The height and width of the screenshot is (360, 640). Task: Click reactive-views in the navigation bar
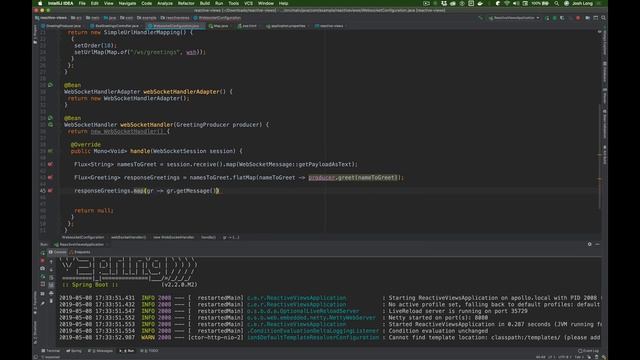51,18
